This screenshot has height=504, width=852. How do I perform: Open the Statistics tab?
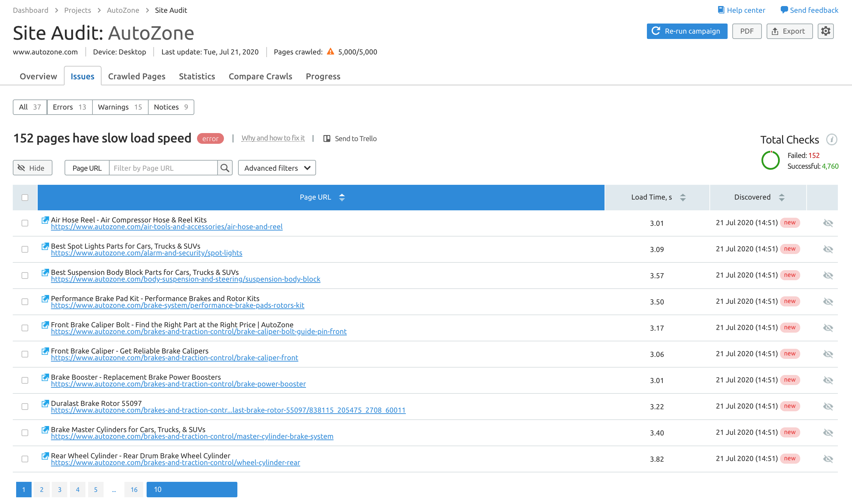click(x=197, y=76)
